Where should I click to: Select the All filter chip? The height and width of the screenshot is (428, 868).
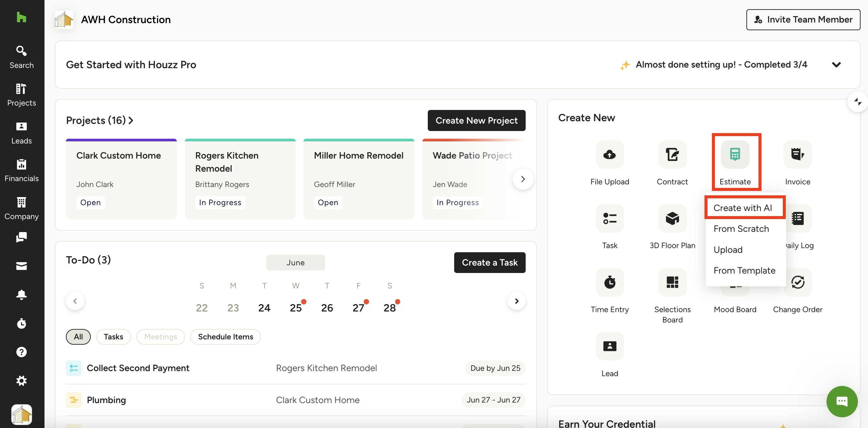(x=78, y=337)
